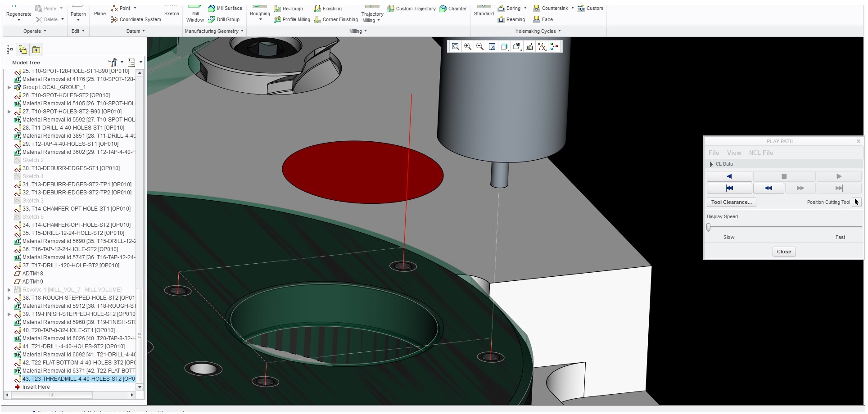Image resolution: width=868 pixels, height=414 pixels.
Task: Click the datum display filters icon
Action: 542,46
